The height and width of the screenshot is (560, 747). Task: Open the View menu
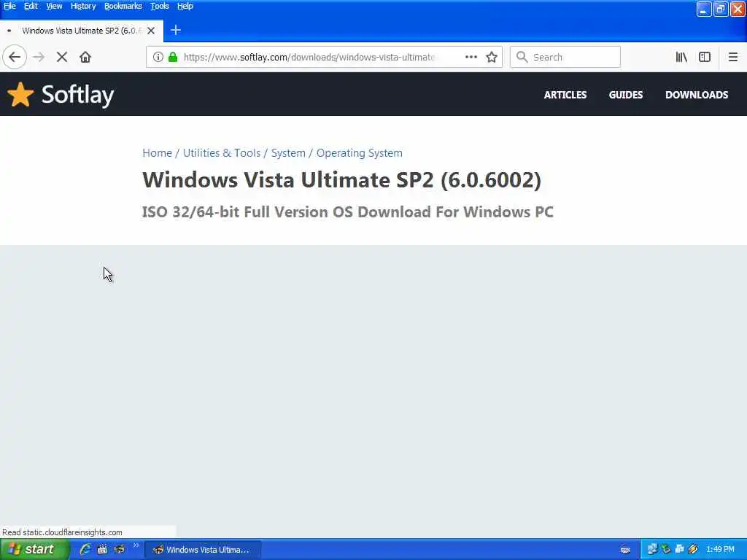[54, 6]
